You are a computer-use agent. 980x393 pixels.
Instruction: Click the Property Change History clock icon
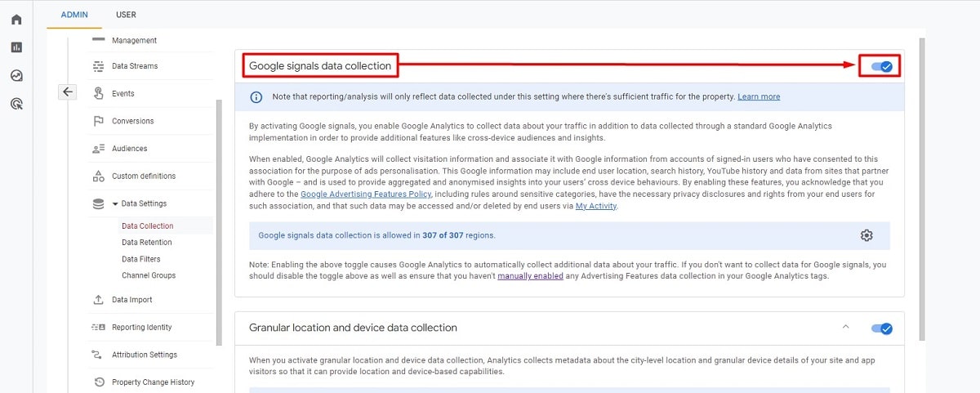[99, 382]
